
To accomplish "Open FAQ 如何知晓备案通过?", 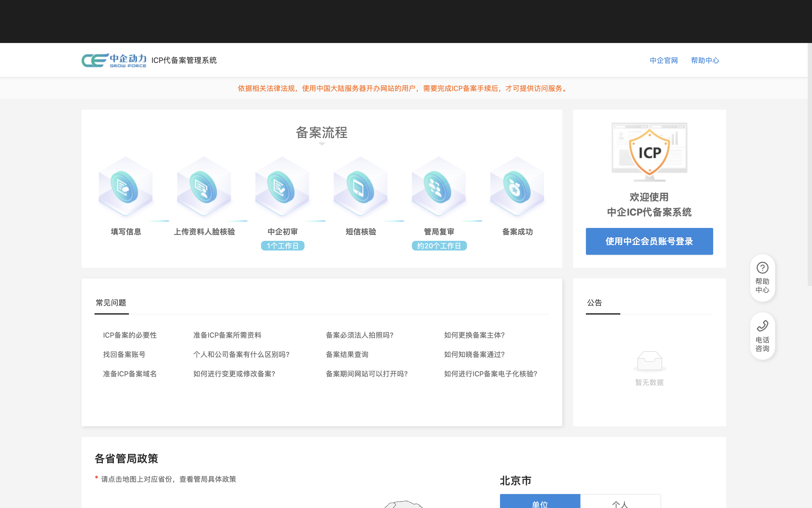I will pyautogui.click(x=474, y=355).
